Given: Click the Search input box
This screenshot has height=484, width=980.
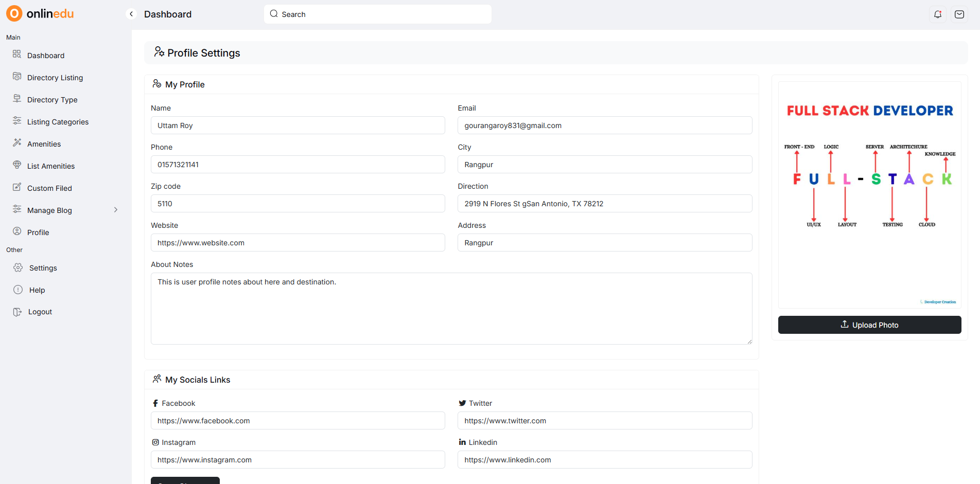Looking at the screenshot, I should point(377,14).
